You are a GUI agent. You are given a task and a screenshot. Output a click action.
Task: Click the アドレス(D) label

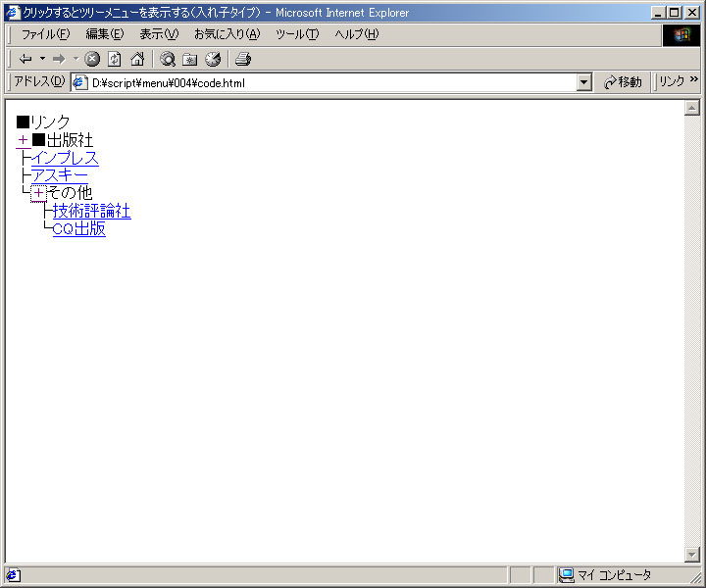[39, 81]
